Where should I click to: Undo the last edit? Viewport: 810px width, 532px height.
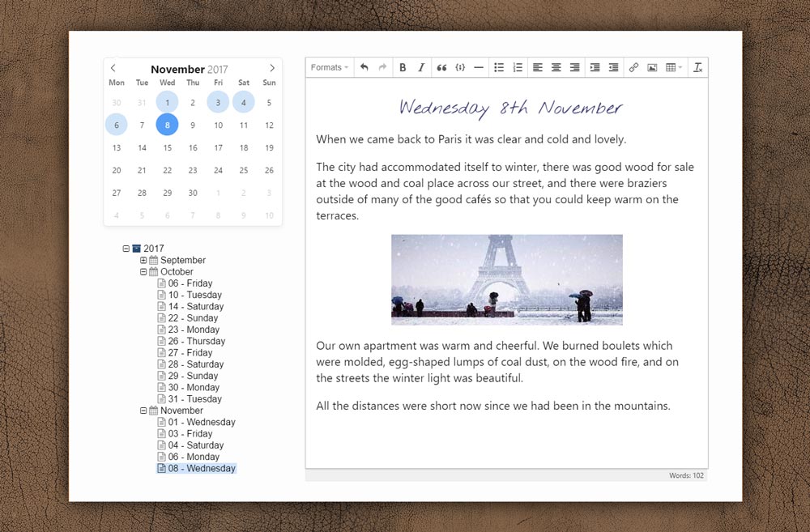(364, 68)
